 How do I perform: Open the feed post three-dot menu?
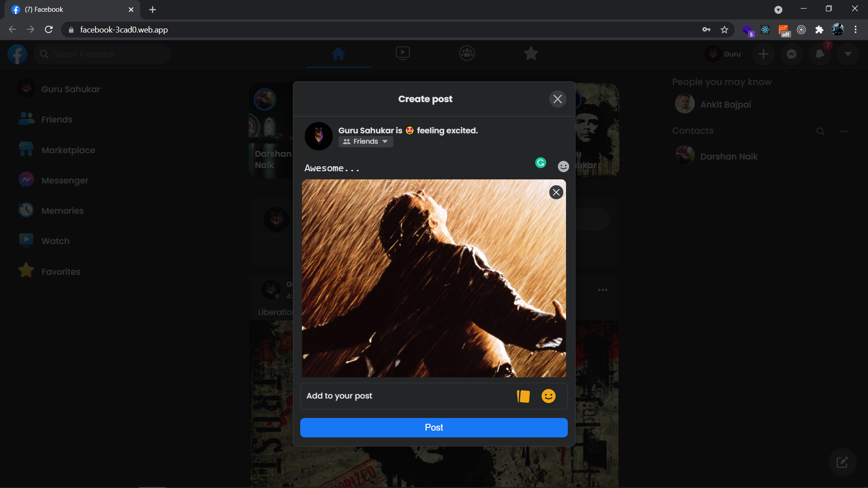tap(603, 290)
